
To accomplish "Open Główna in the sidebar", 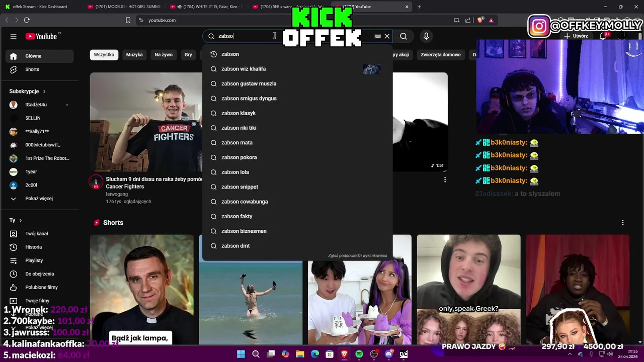I will point(40,56).
